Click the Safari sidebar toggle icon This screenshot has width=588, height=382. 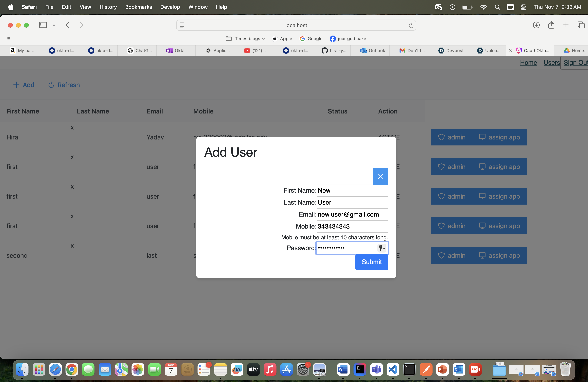point(43,25)
